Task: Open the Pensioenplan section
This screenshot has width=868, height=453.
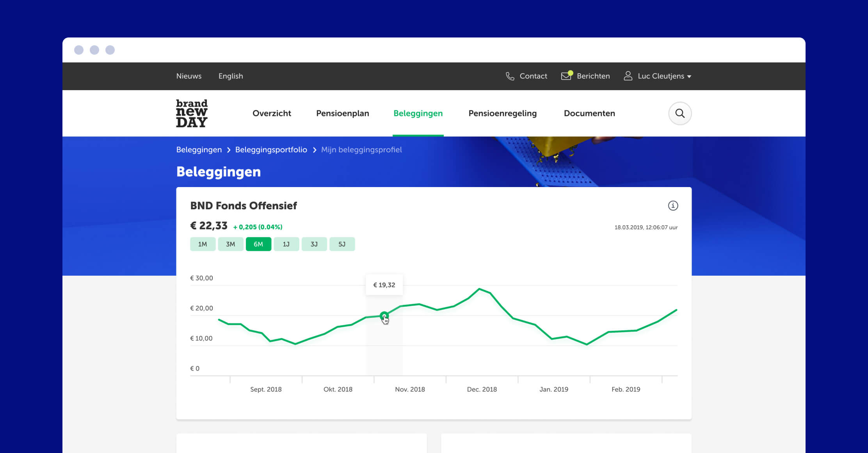Action: (x=342, y=113)
